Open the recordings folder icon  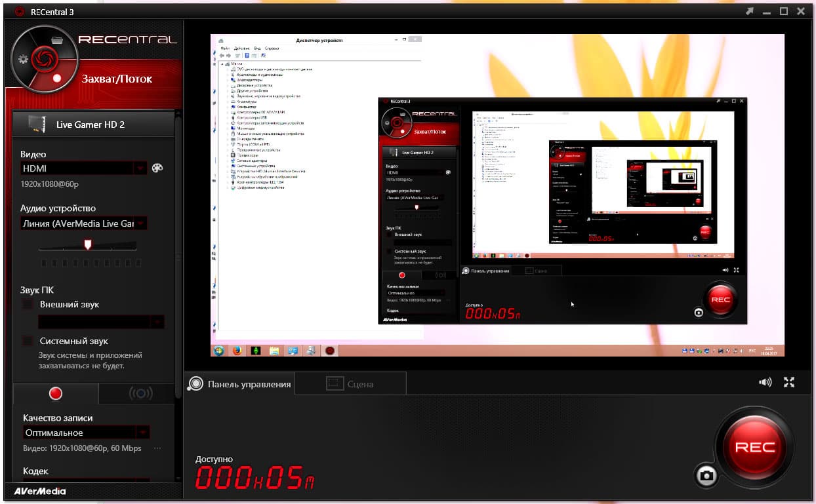(57, 39)
